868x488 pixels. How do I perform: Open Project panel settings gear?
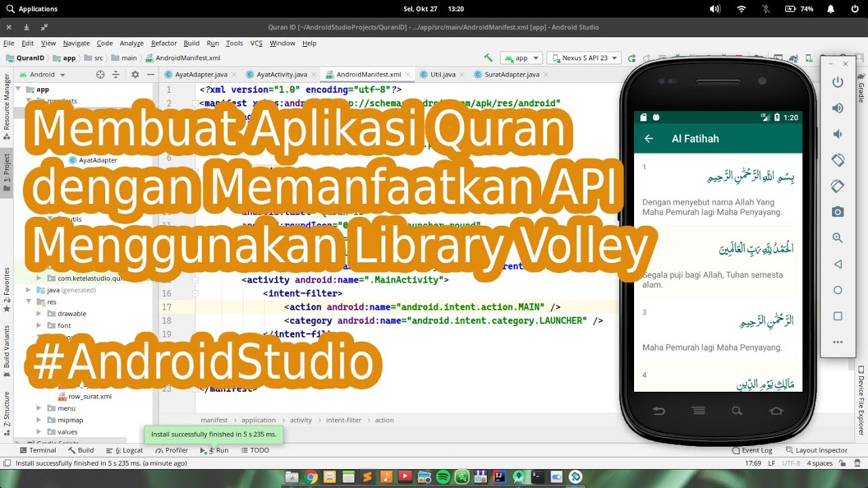pos(135,75)
